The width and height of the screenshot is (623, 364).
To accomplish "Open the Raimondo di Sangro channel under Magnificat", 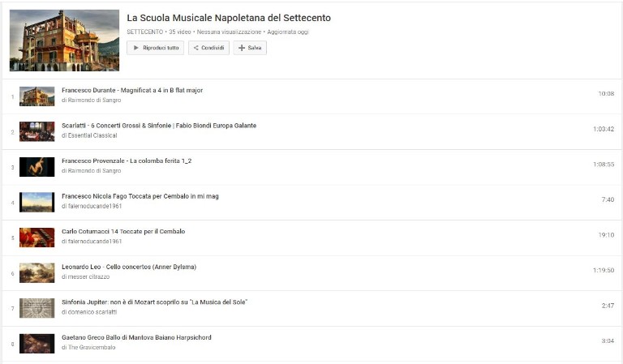I will click(x=95, y=101).
